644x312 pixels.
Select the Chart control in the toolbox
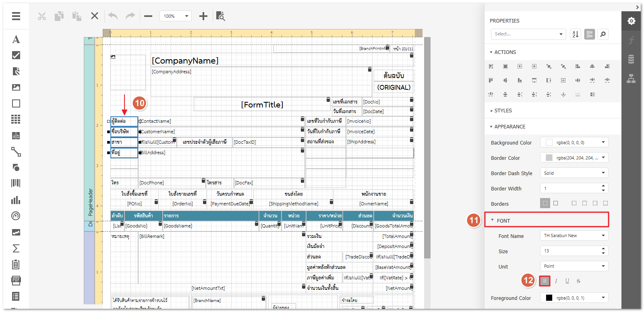click(16, 200)
